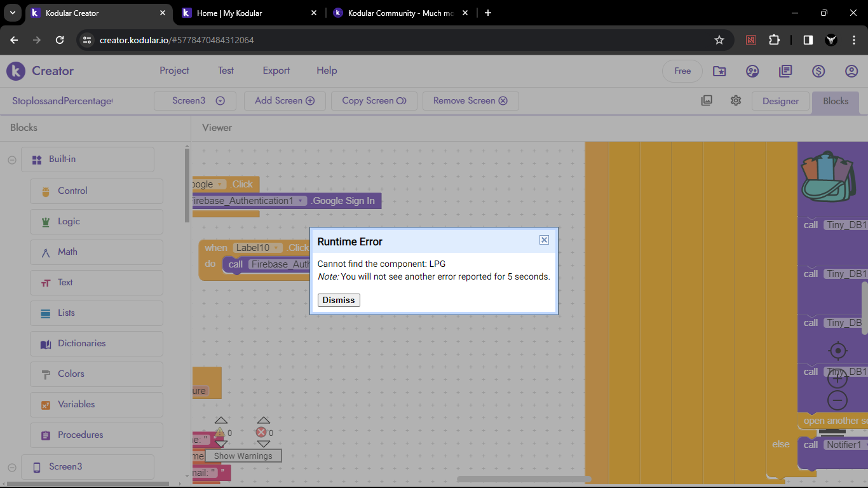Screen dimensions: 868x488
Task: Open the Label10 component dropdown on block
Action: 277,248
